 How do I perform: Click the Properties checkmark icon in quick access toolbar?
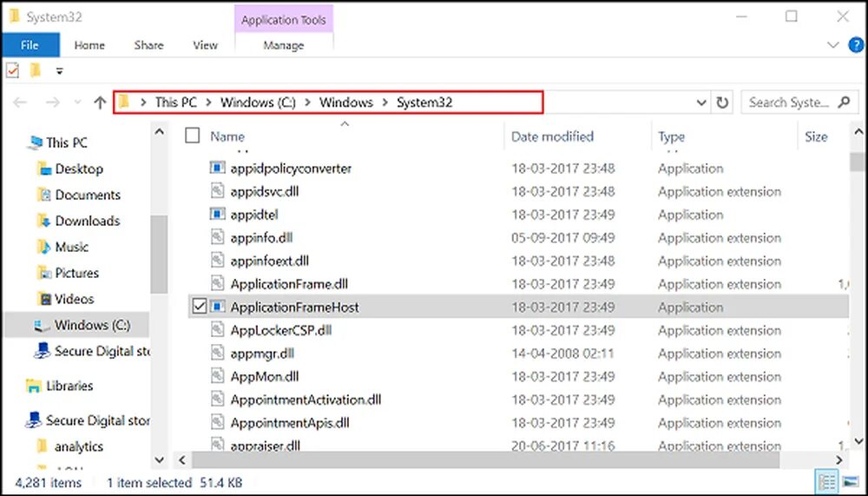point(12,71)
